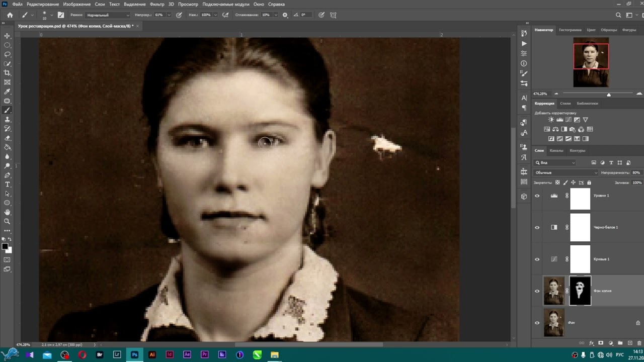This screenshot has width=644, height=362.
Task: Toggle symmetry paint butterfly icon
Action: [x=333, y=15]
